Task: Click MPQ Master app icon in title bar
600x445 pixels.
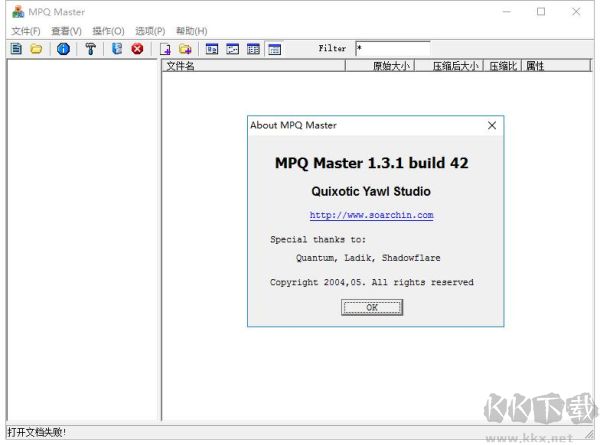Action: coord(18,12)
